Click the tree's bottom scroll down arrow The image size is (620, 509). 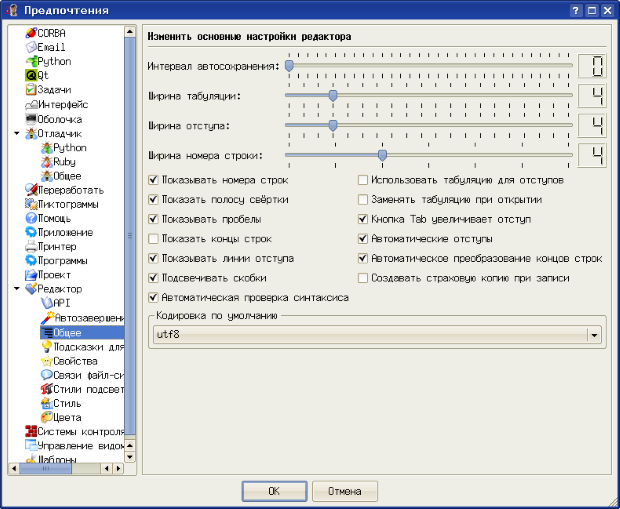(130, 457)
